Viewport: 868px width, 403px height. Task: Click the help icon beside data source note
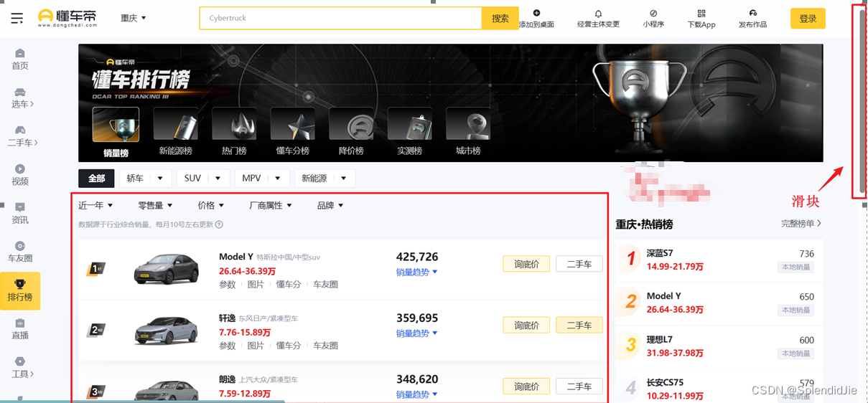click(219, 224)
